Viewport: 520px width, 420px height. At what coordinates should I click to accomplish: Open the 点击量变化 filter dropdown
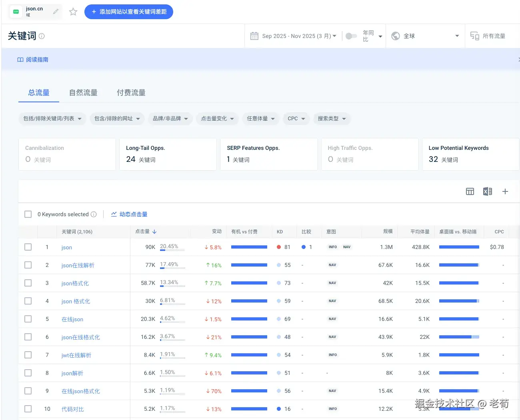tap(217, 119)
